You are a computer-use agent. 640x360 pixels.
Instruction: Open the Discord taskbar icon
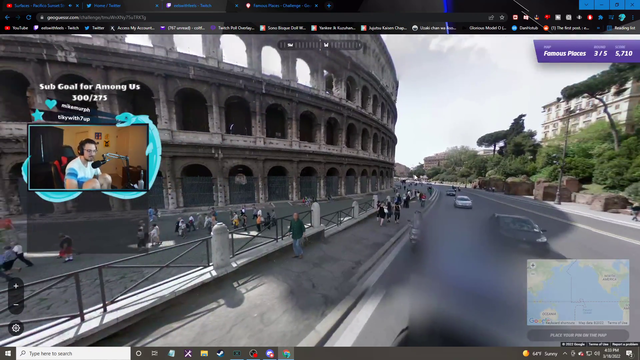(270, 353)
